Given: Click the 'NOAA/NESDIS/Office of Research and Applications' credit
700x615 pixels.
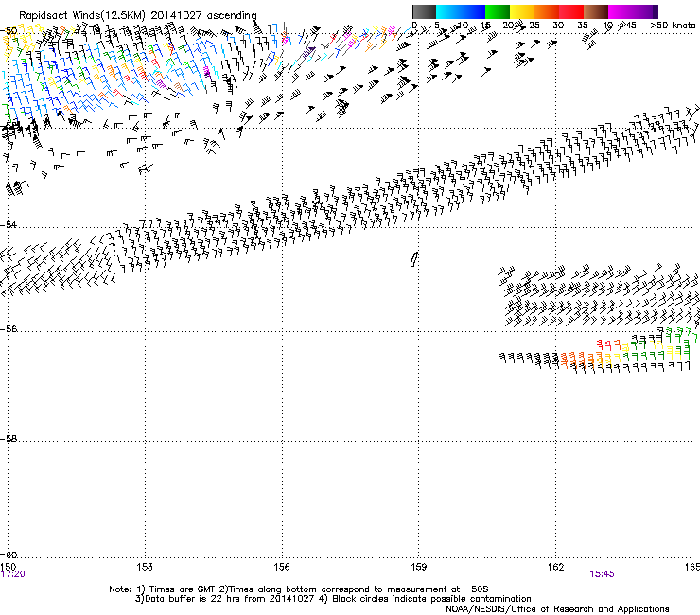Looking at the screenshot, I should click(557, 608).
